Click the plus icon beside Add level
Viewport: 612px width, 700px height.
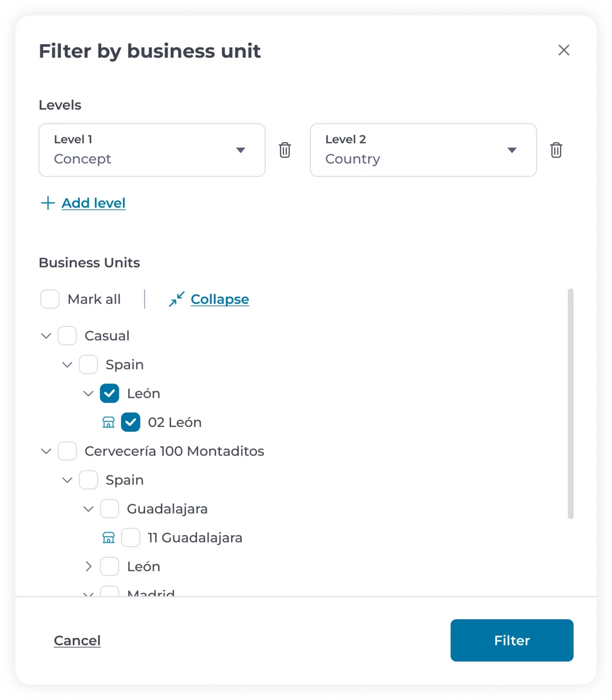[x=48, y=203]
